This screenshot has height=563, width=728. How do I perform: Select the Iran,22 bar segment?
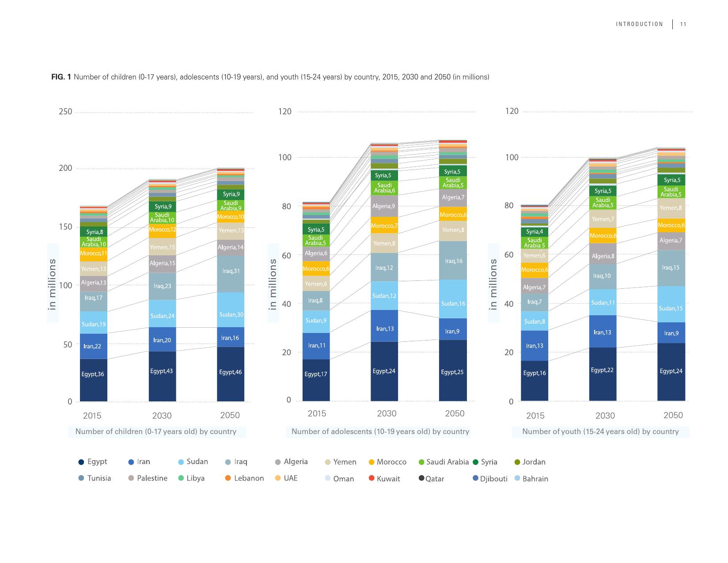(93, 346)
